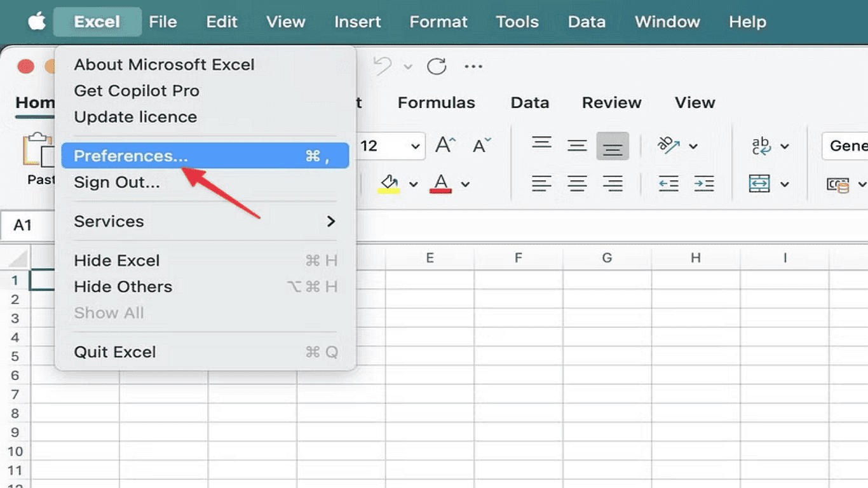Switch to the Review ribbon tab

612,103
